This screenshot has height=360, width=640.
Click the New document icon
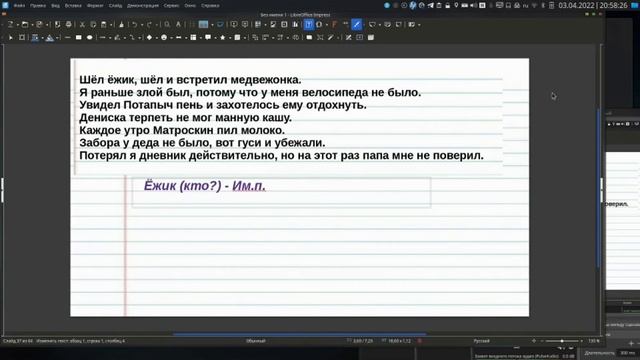[11, 24]
